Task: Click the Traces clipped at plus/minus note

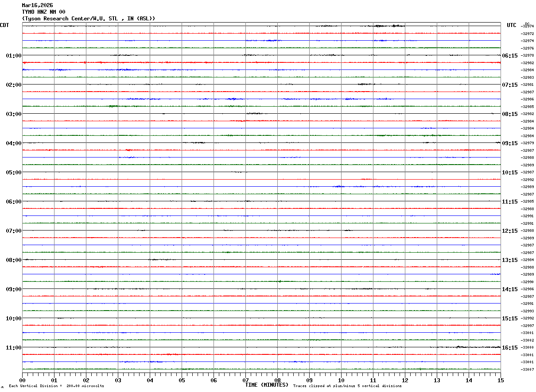Action: pyautogui.click(x=347, y=386)
